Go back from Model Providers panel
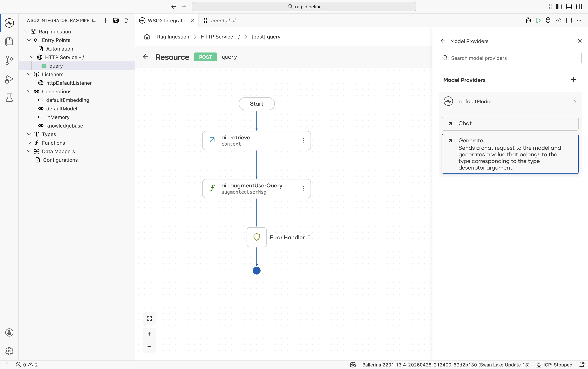The width and height of the screenshot is (588, 369). pyautogui.click(x=443, y=41)
